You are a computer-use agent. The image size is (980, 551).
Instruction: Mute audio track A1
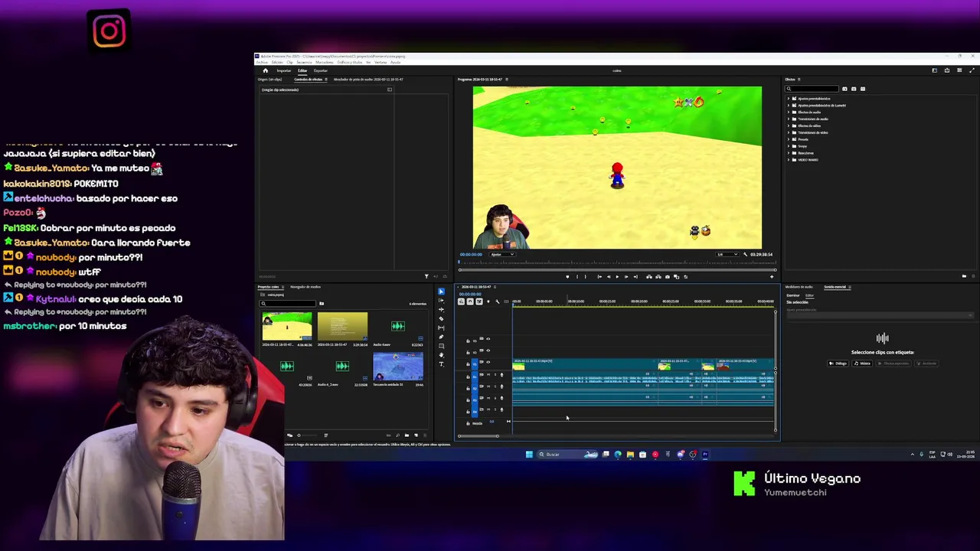488,375
